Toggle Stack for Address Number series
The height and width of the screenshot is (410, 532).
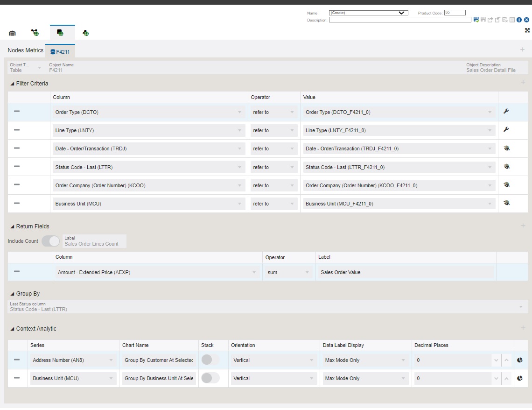click(x=210, y=360)
